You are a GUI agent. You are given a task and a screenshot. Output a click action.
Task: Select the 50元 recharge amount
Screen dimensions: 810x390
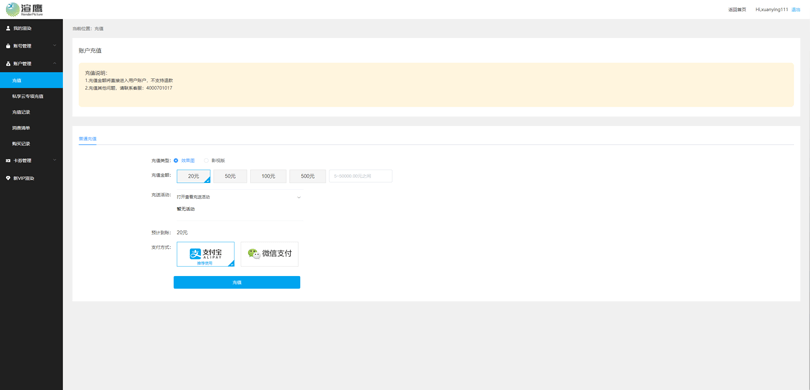coord(230,176)
